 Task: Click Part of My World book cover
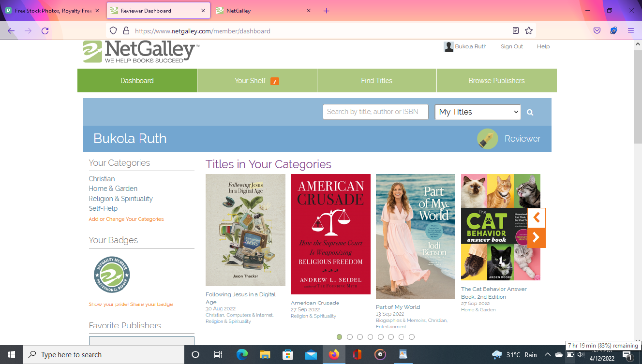pos(416,236)
